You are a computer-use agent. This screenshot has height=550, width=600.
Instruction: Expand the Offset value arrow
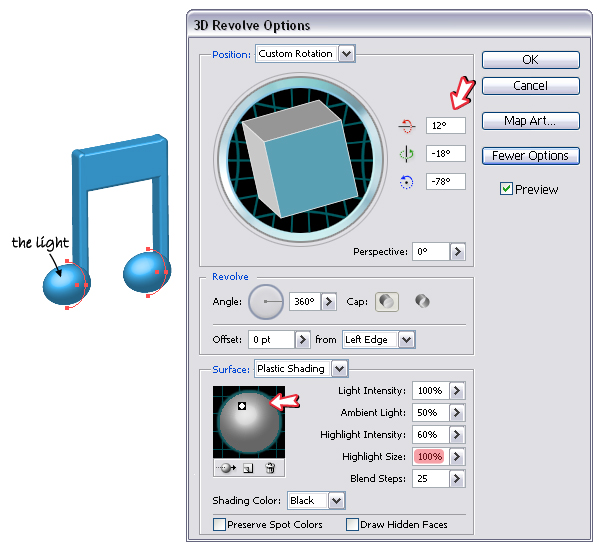(303, 339)
